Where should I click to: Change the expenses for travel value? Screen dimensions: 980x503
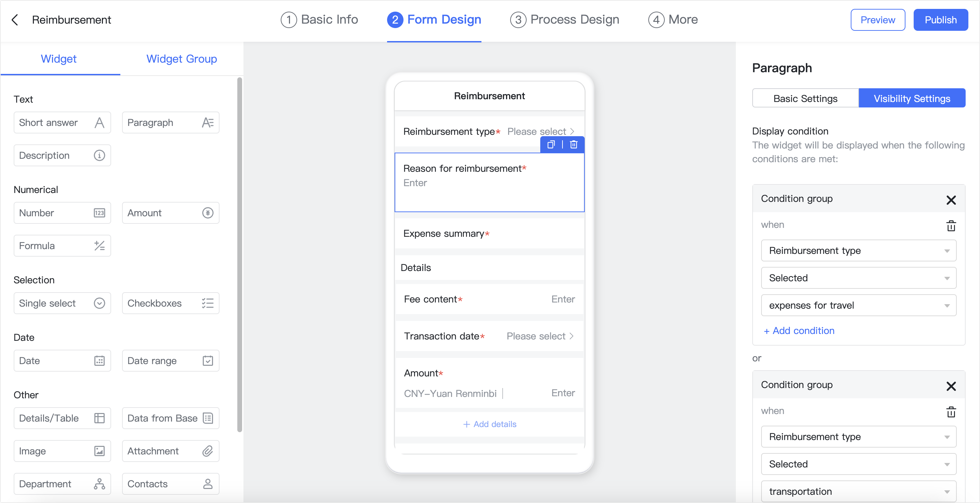[x=858, y=305]
